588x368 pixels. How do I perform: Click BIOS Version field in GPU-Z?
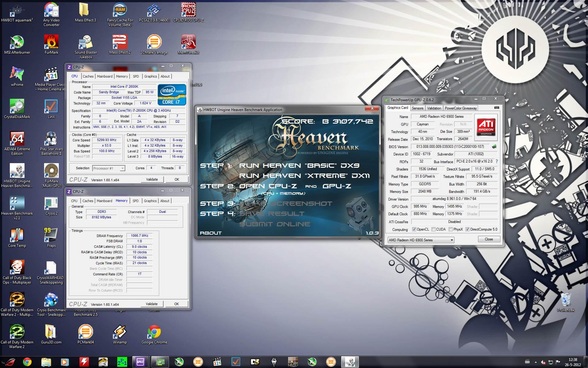click(x=450, y=147)
